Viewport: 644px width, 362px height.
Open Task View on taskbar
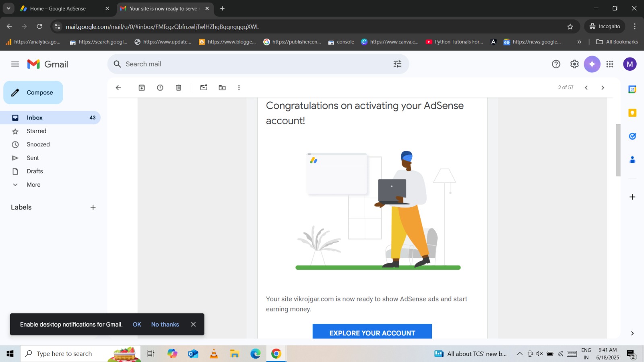pos(151,354)
